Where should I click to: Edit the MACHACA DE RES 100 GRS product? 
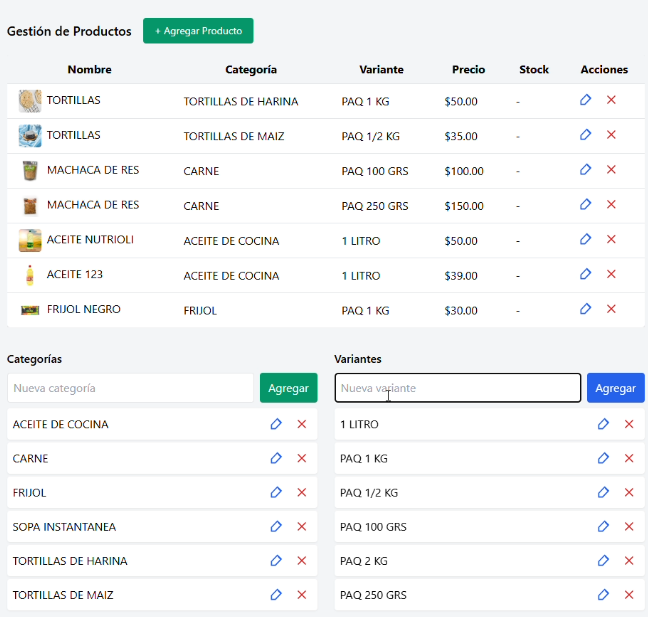click(x=586, y=170)
